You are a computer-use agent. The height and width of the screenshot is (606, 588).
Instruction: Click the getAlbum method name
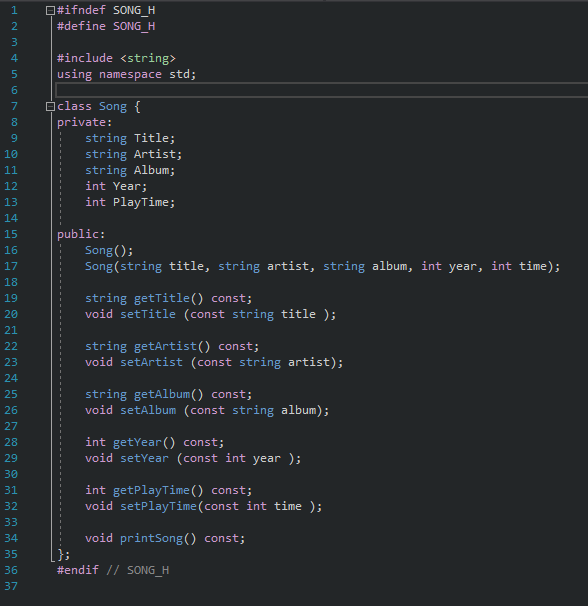click(162, 394)
